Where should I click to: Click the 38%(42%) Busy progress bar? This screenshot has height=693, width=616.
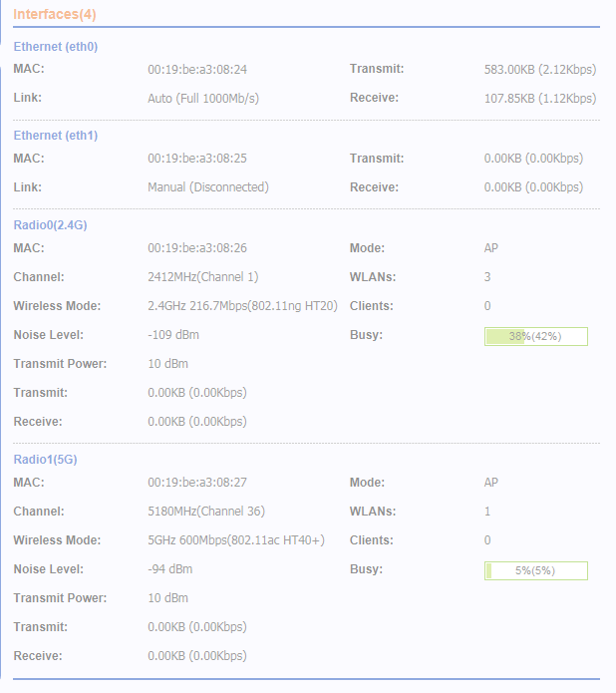(536, 336)
